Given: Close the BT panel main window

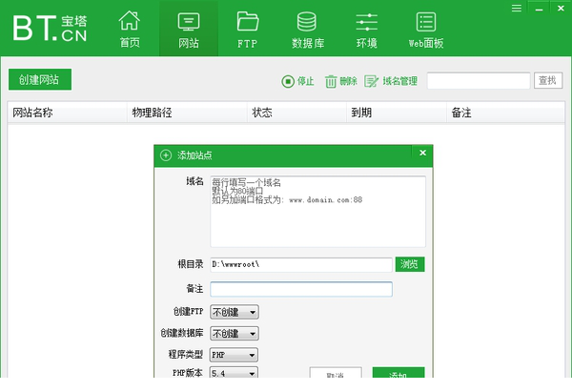Looking at the screenshot, I should pyautogui.click(x=561, y=8).
